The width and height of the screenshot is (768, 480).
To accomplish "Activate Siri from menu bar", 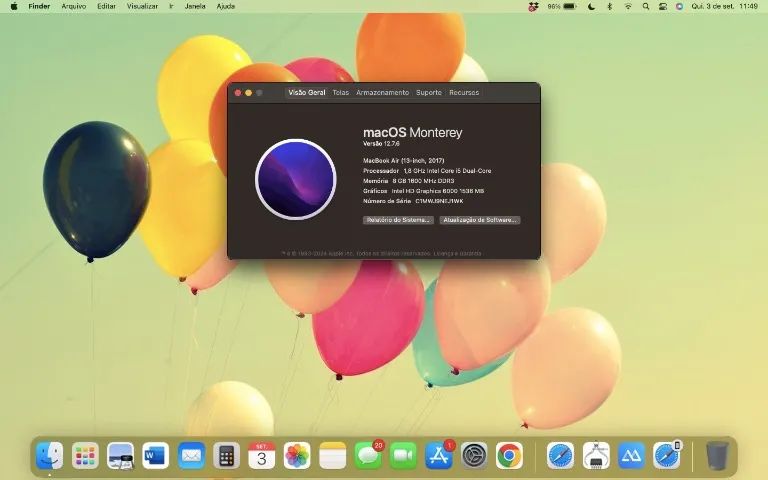I will tap(679, 6).
